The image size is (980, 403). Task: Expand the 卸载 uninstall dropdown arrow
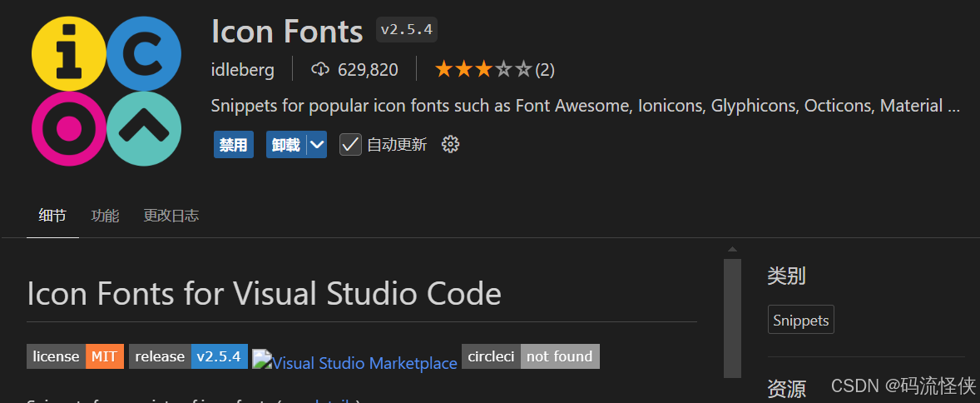coord(316,145)
